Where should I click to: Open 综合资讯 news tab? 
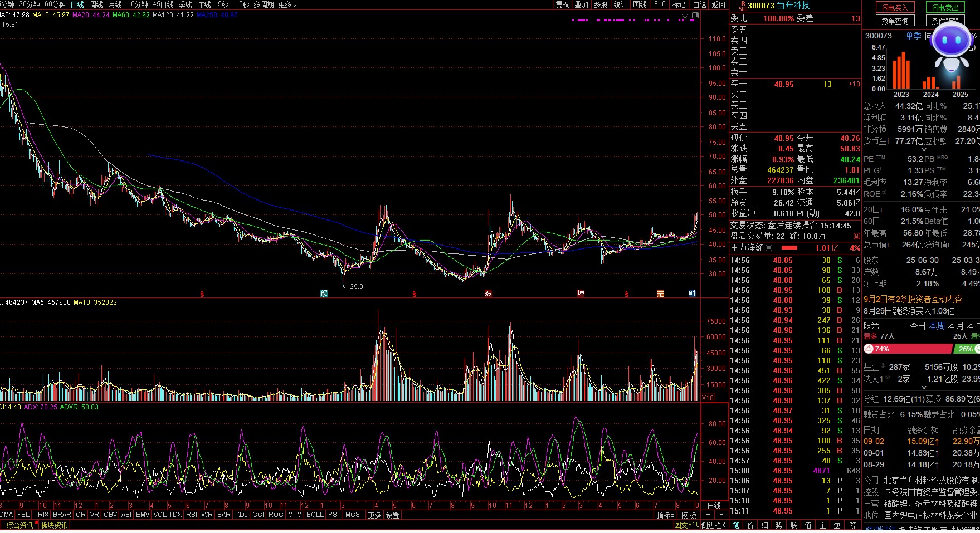[x=19, y=525]
